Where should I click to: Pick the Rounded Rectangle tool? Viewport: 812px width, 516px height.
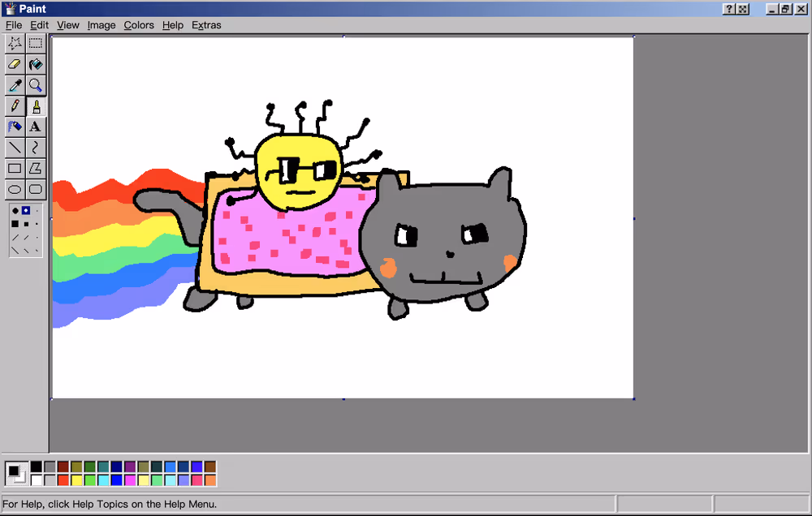click(36, 190)
